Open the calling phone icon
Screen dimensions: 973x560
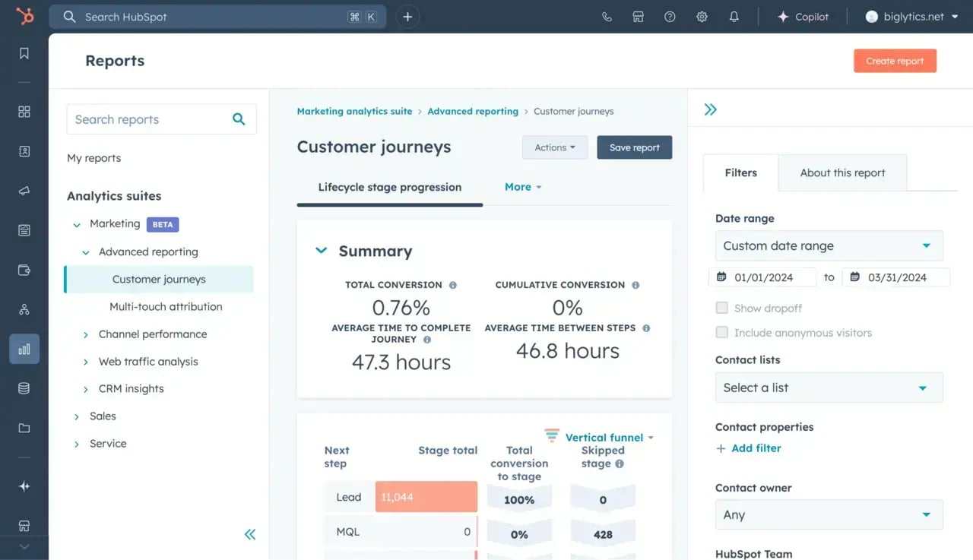pyautogui.click(x=607, y=17)
